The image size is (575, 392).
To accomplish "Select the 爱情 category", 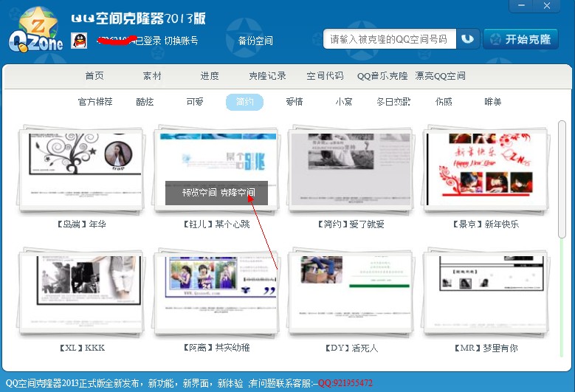I will (x=295, y=102).
